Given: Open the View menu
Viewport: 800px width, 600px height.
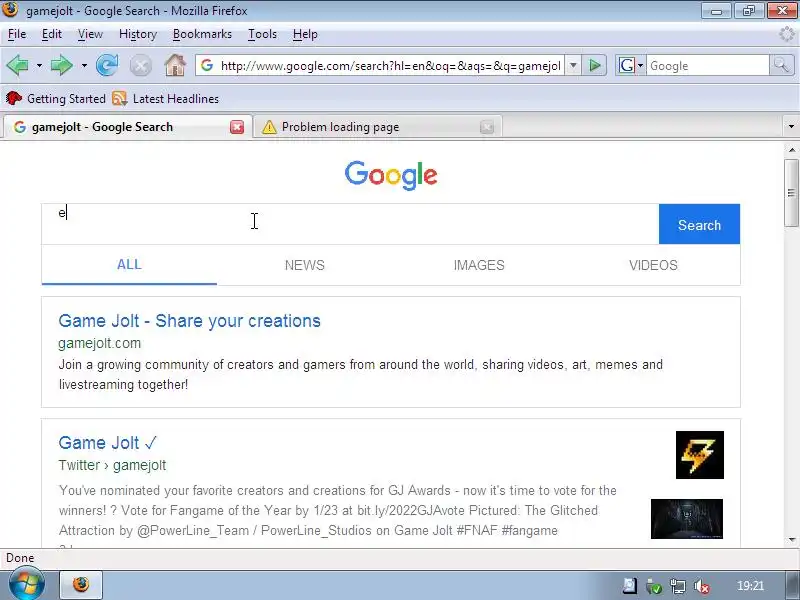Looking at the screenshot, I should tap(90, 34).
